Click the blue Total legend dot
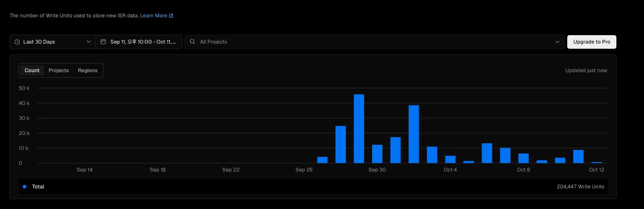Screen dimensions: 644x209 (x=24, y=187)
